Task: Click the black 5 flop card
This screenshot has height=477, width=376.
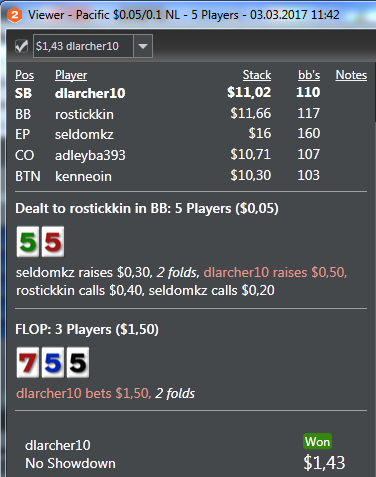Action: pyautogui.click(x=78, y=362)
